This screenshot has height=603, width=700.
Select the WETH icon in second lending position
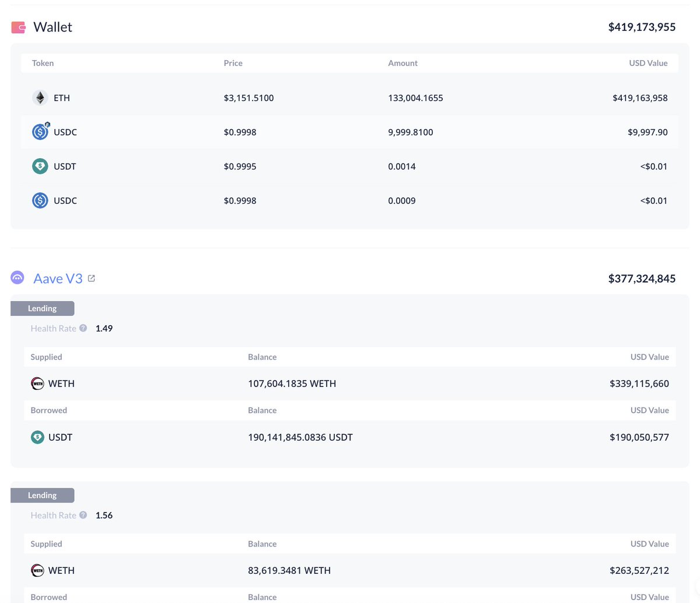click(37, 570)
